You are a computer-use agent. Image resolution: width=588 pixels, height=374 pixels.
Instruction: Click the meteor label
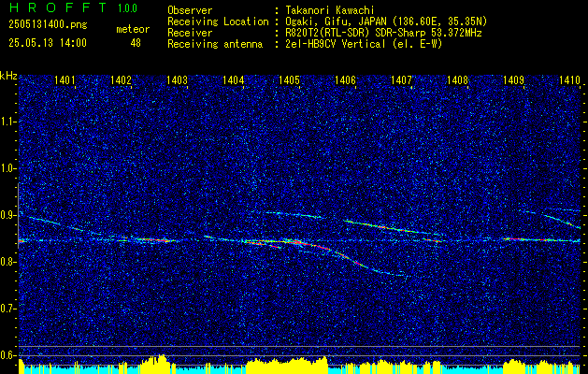pyautogui.click(x=133, y=29)
